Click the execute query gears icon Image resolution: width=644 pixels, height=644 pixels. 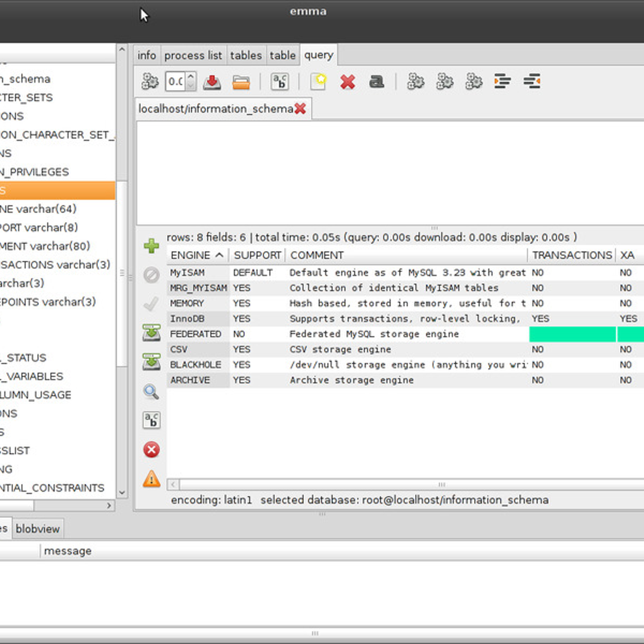150,82
